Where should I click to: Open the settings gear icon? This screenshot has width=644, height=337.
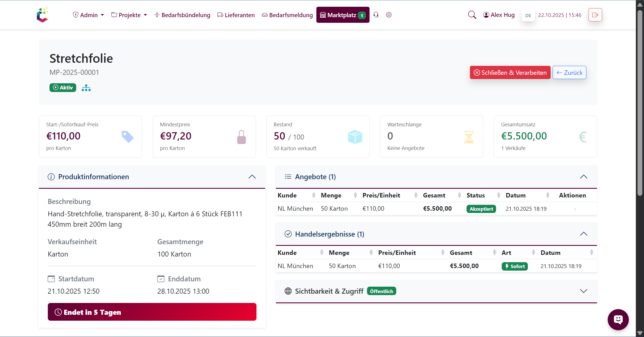tap(389, 15)
